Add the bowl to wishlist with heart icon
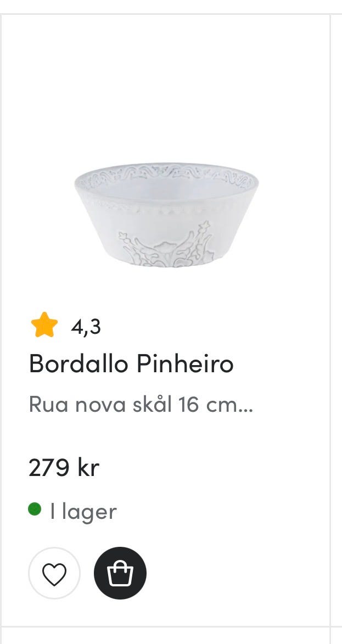Screen dimensions: 342x644 [54, 573]
